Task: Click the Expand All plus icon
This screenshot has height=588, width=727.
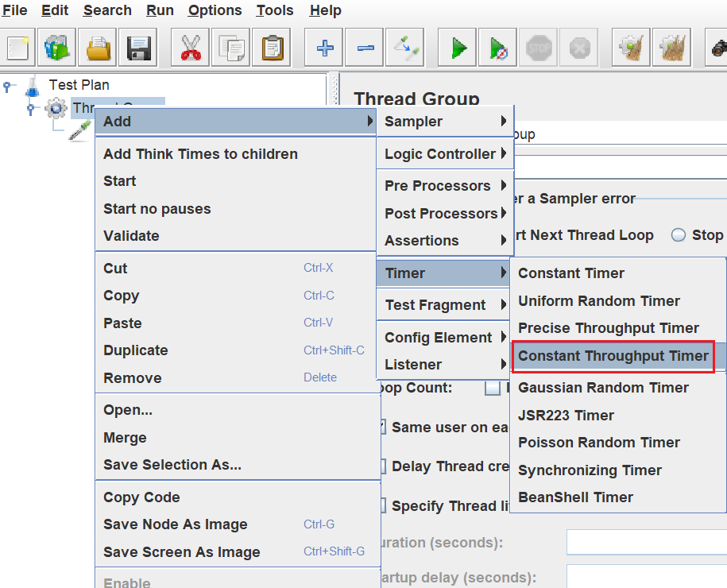Action: coord(324,48)
